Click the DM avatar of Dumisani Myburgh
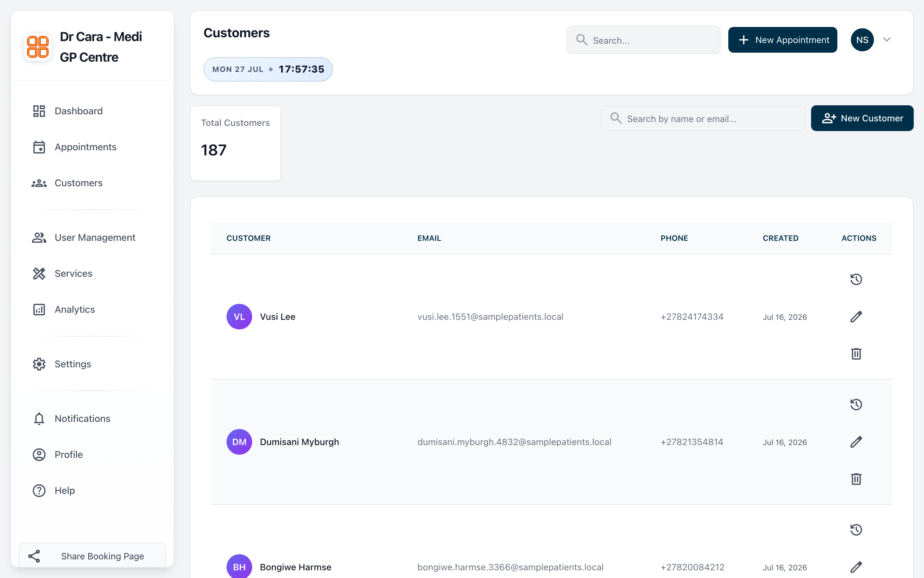The width and height of the screenshot is (924, 578). click(239, 442)
